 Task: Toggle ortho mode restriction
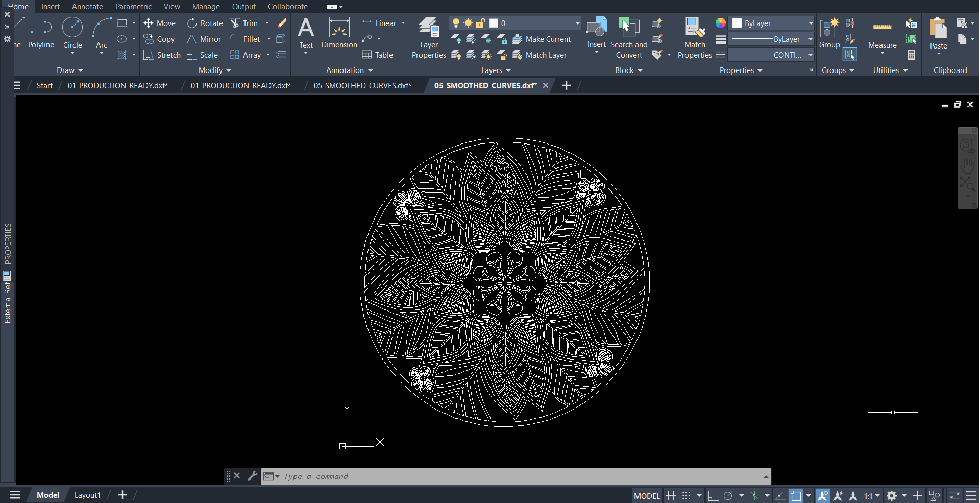click(x=713, y=496)
